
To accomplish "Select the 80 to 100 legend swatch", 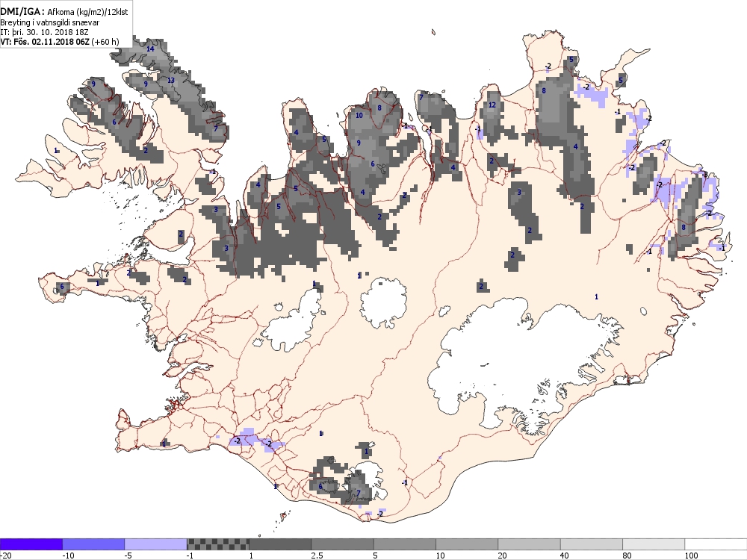I will pyautogui.click(x=654, y=544).
